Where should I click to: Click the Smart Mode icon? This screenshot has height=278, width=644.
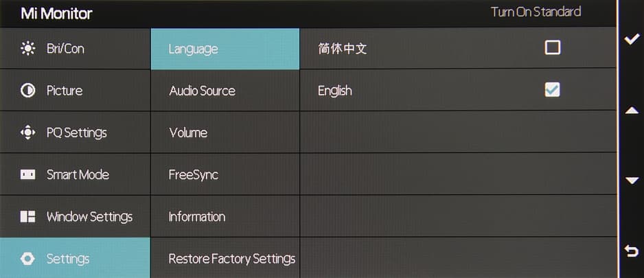click(27, 174)
